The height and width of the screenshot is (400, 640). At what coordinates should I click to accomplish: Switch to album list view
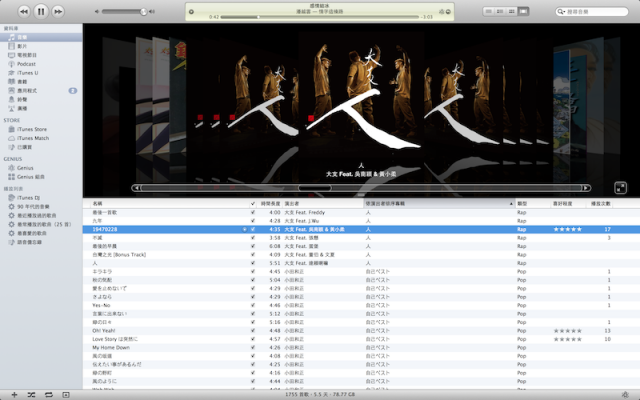point(500,11)
